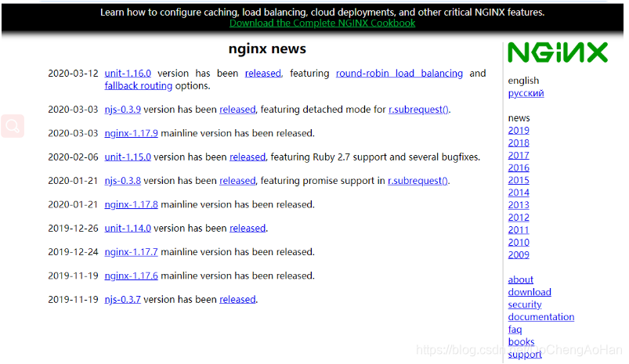Click the news sidebar label

(x=519, y=118)
